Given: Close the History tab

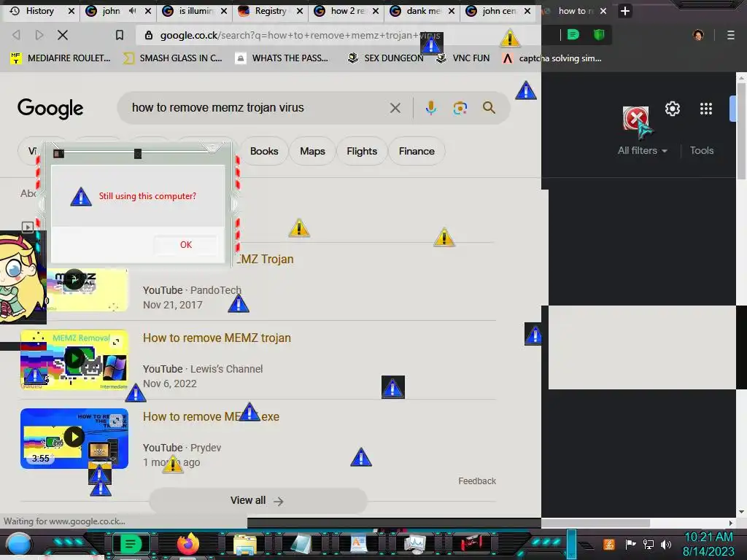Looking at the screenshot, I should tap(71, 11).
